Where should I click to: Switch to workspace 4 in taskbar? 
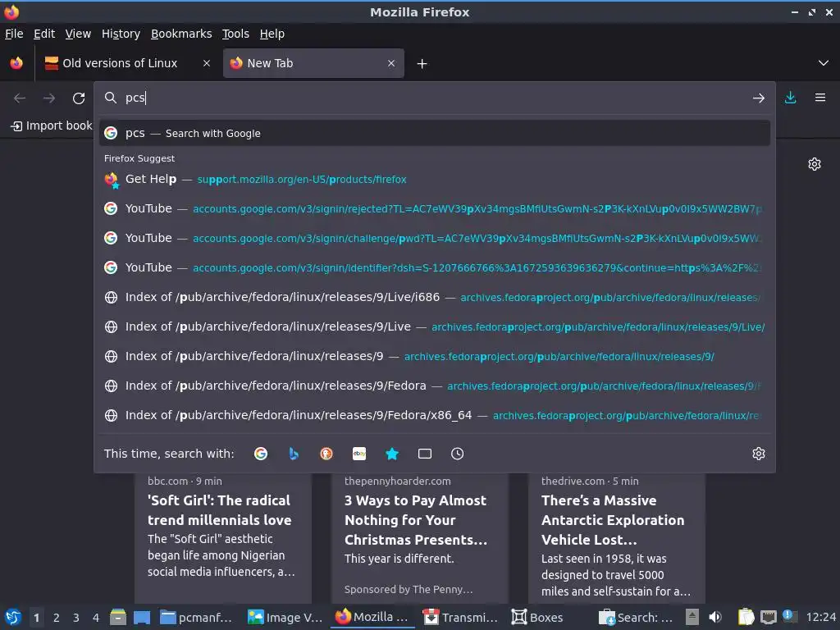96,618
